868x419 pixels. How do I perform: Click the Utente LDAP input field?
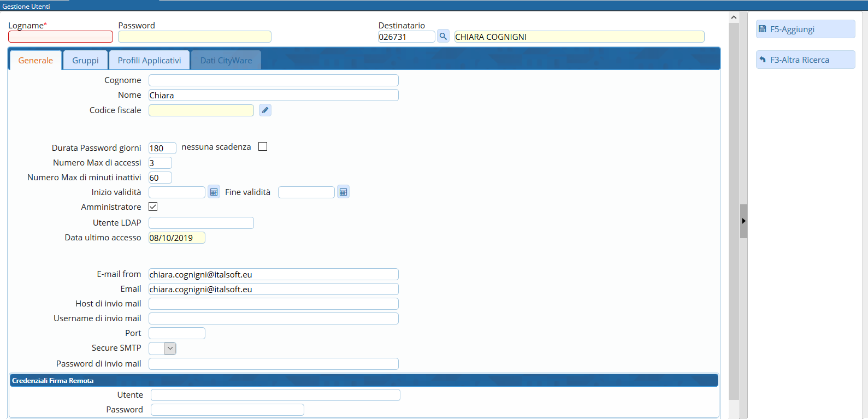(201, 223)
